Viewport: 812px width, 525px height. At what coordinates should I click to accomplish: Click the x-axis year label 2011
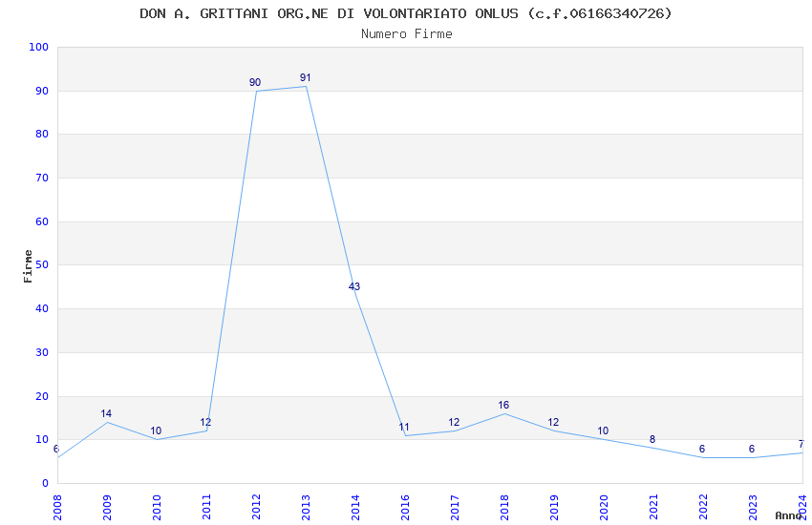coord(206,507)
